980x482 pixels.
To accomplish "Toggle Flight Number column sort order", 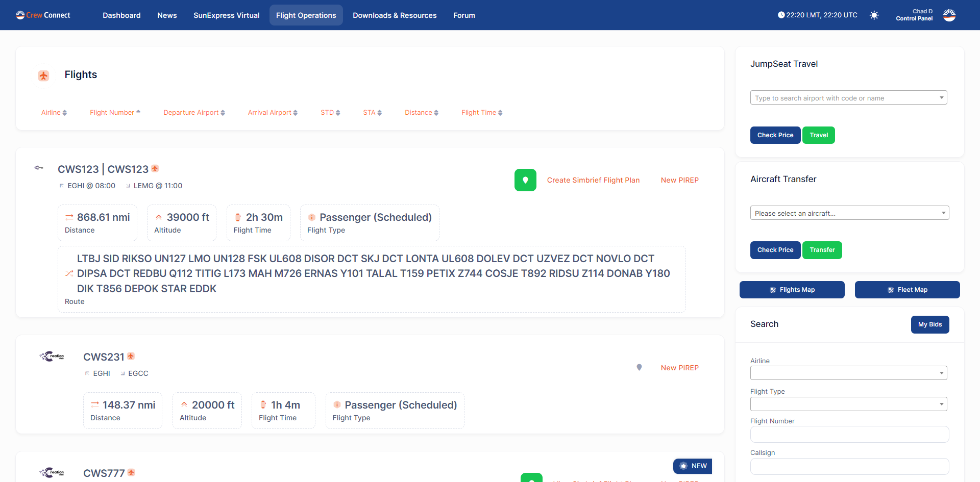I will pos(114,112).
